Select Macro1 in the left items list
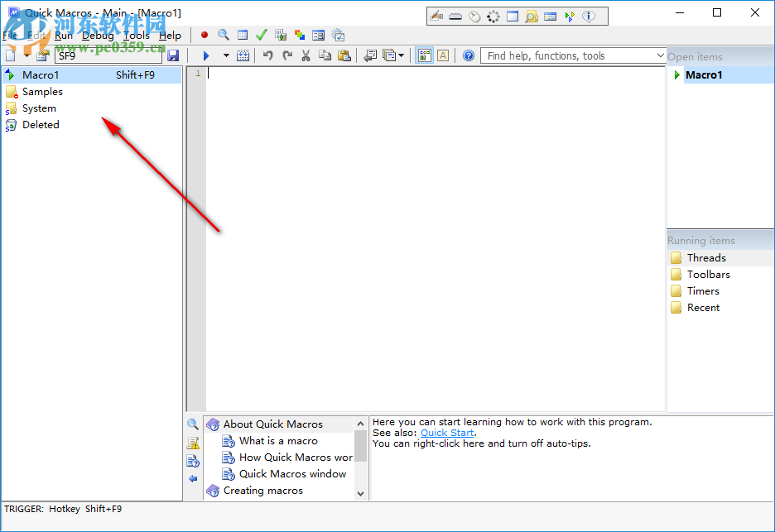Viewport: 775px width, 532px height. pyautogui.click(x=92, y=74)
